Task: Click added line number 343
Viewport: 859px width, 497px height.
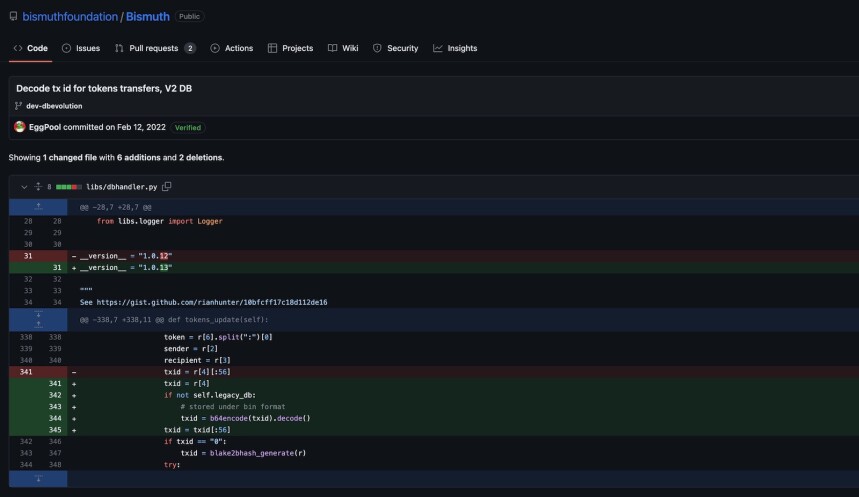Action: [x=55, y=407]
